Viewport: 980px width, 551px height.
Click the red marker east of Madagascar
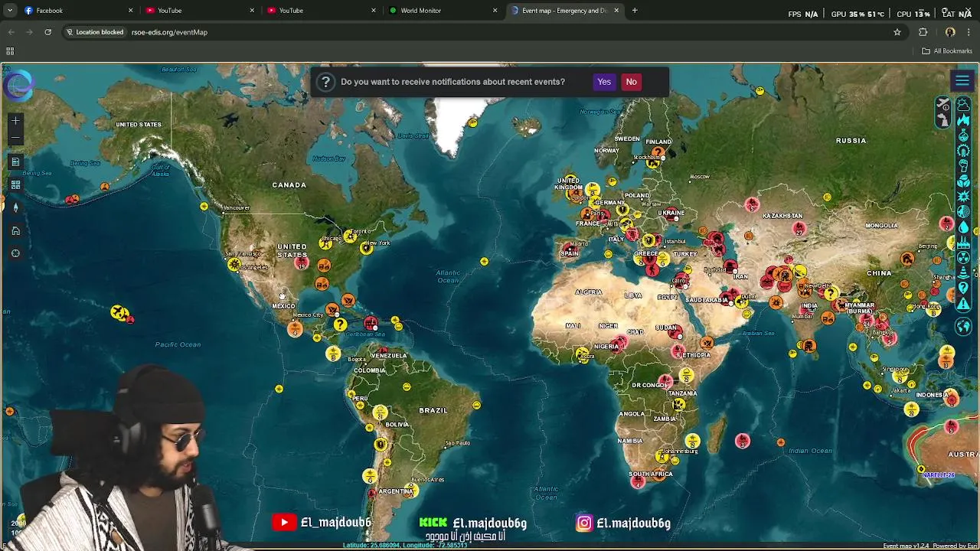tap(742, 441)
